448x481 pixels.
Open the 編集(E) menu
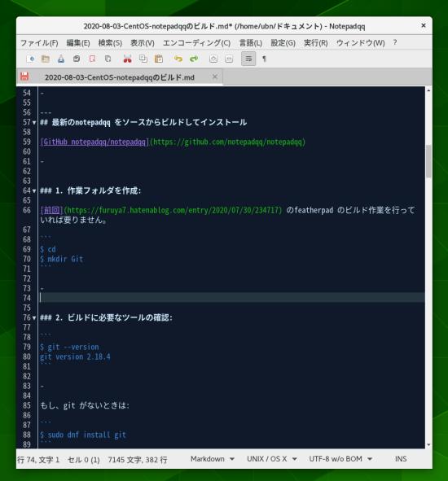coord(78,43)
